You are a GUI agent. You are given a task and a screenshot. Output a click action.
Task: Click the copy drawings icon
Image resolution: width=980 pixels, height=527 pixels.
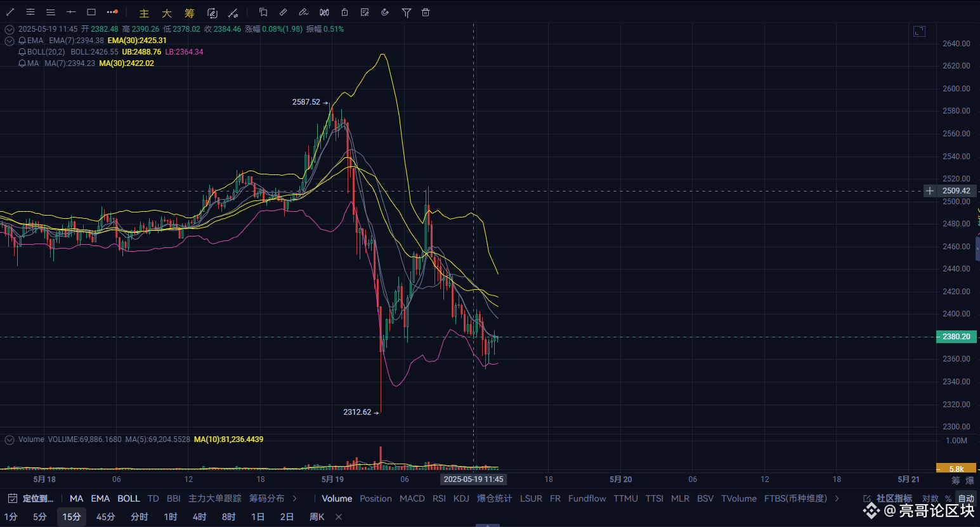point(263,12)
